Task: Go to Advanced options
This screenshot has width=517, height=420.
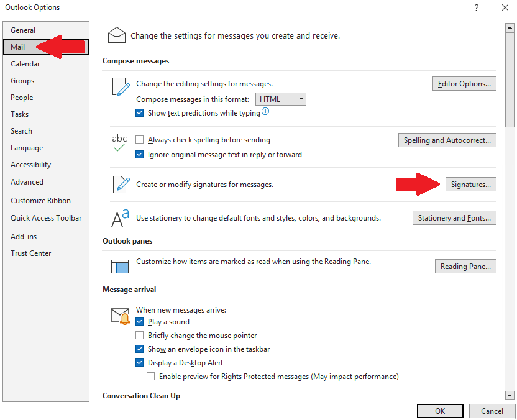Action: pos(46,182)
